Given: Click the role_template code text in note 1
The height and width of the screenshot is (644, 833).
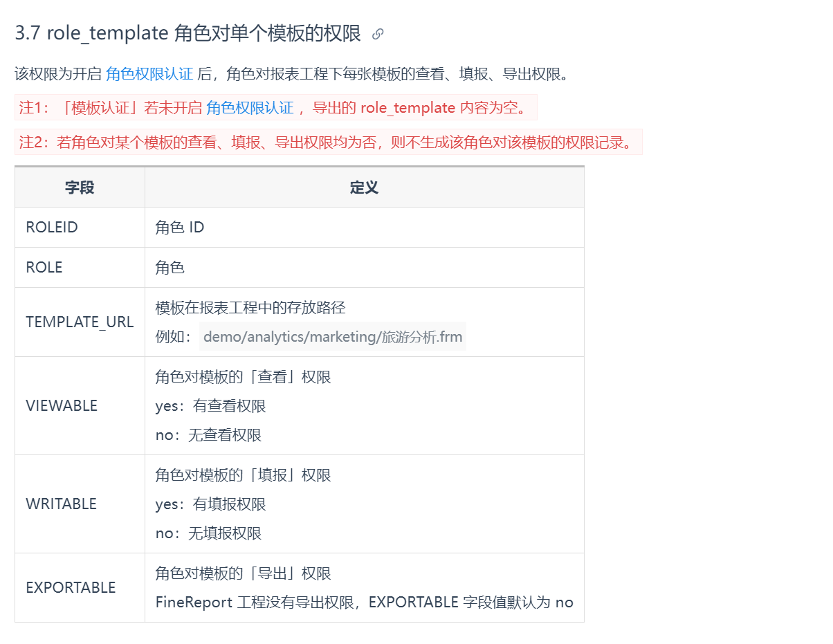Looking at the screenshot, I should 408,107.
